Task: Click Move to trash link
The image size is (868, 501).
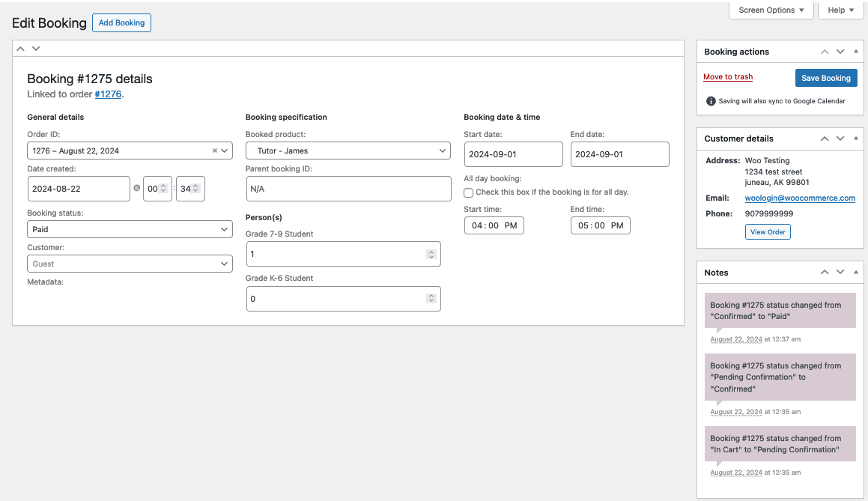Action: 728,77
